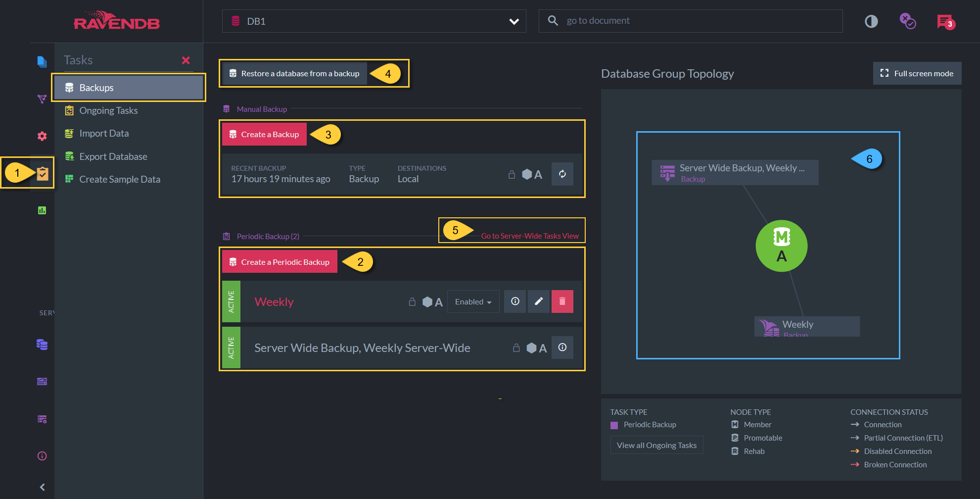Open the Stats chart sidebar icon
This screenshot has height=499, width=980.
[42, 210]
